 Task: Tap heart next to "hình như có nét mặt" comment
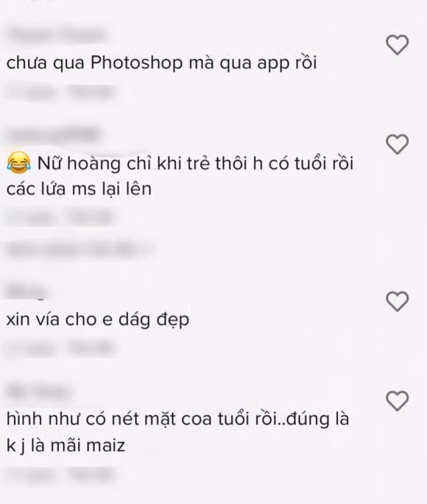397,401
